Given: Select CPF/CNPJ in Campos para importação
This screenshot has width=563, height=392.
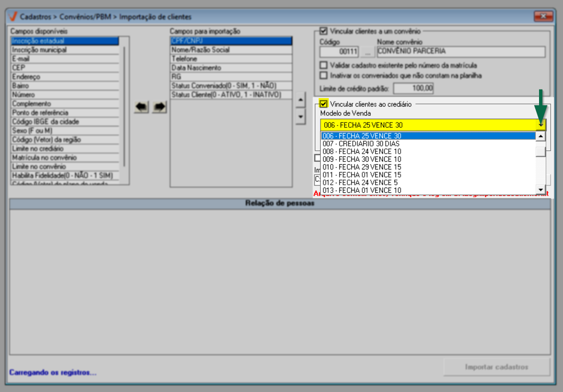Looking at the screenshot, I should coord(231,41).
